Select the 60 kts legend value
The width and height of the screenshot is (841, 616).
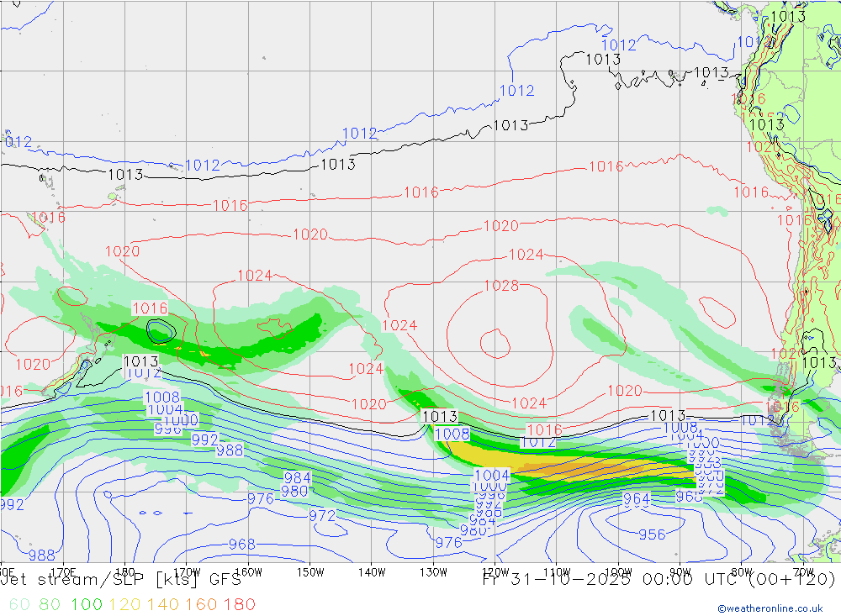(19, 604)
